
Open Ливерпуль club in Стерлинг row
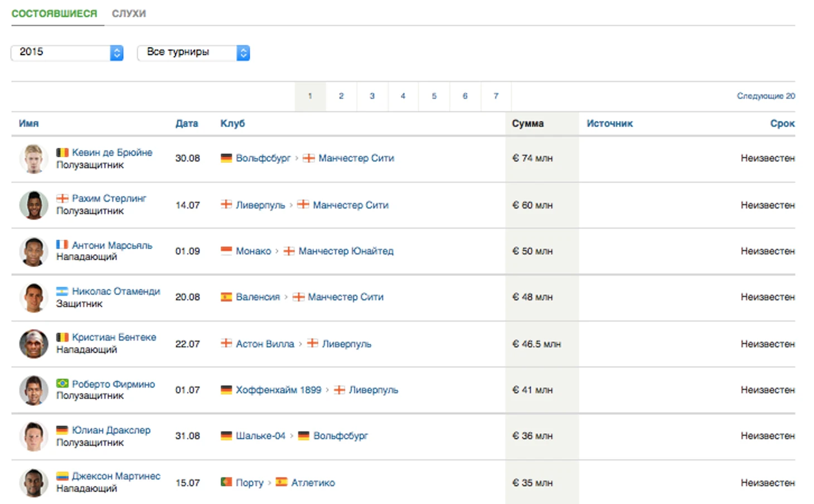(x=260, y=205)
